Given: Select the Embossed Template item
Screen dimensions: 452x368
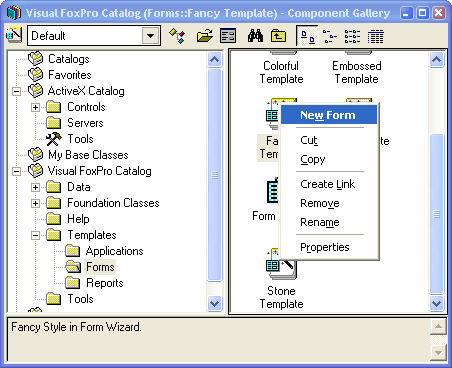Looking at the screenshot, I should coord(357,72).
